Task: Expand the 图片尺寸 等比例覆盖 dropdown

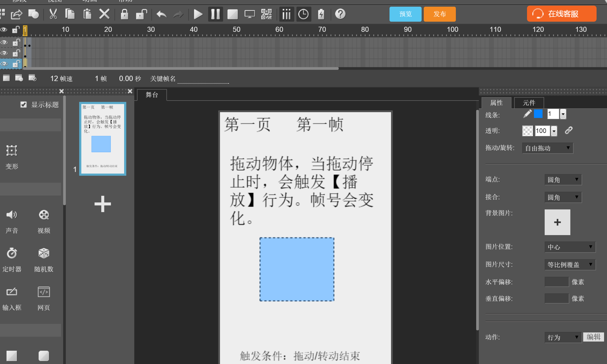Action: tap(570, 265)
